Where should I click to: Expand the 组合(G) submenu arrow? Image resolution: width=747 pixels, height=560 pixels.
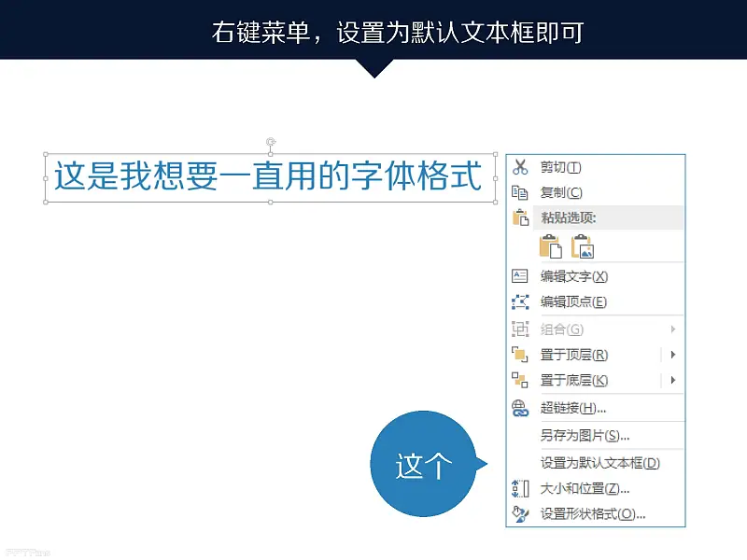[x=672, y=329]
